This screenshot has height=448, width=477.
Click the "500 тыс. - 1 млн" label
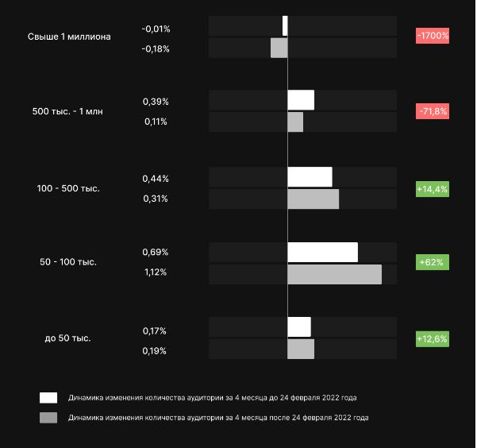(67, 112)
